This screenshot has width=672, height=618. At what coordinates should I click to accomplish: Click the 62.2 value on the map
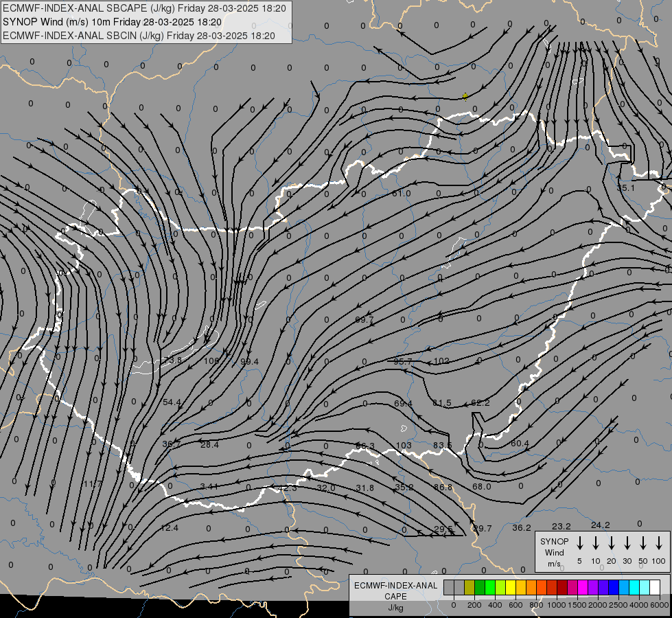pos(480,402)
